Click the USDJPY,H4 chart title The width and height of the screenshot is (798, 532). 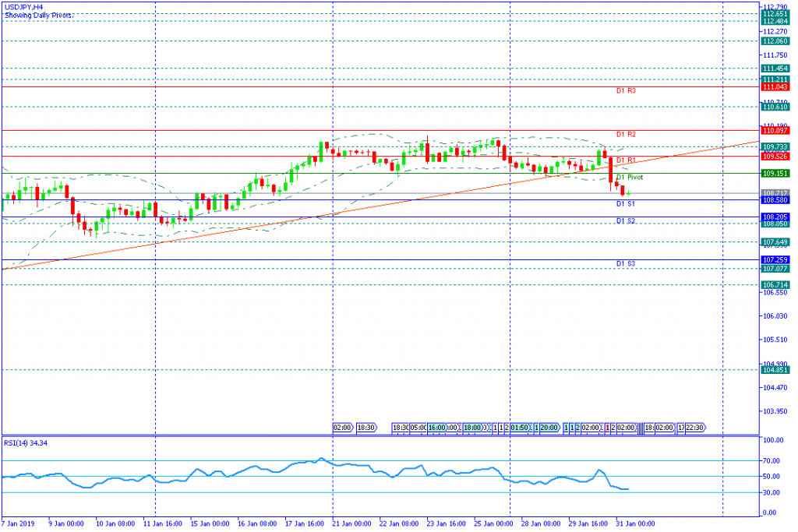coord(23,8)
